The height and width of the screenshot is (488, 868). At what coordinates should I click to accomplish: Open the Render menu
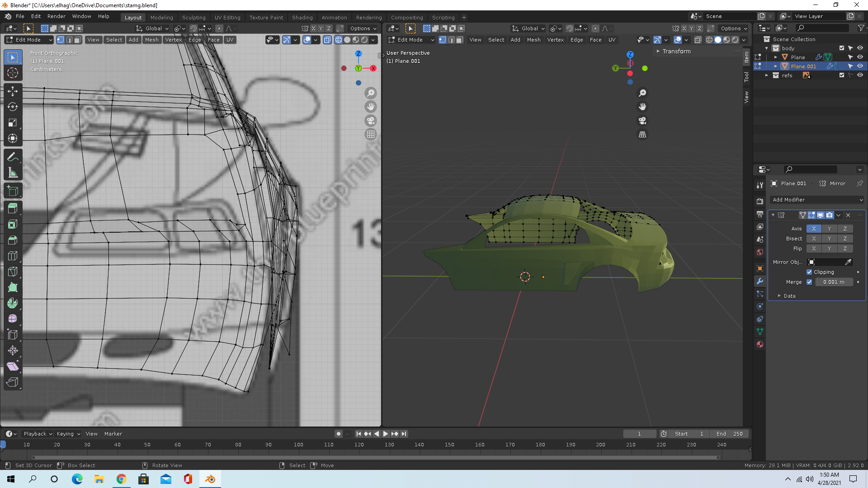pyautogui.click(x=57, y=16)
